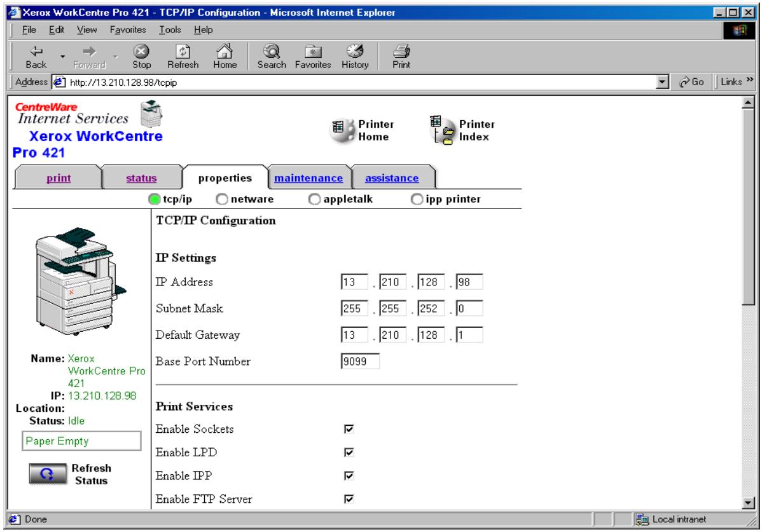Click the Windows logo throbber icon
Viewport: 762px width, 532px height.
[740, 30]
